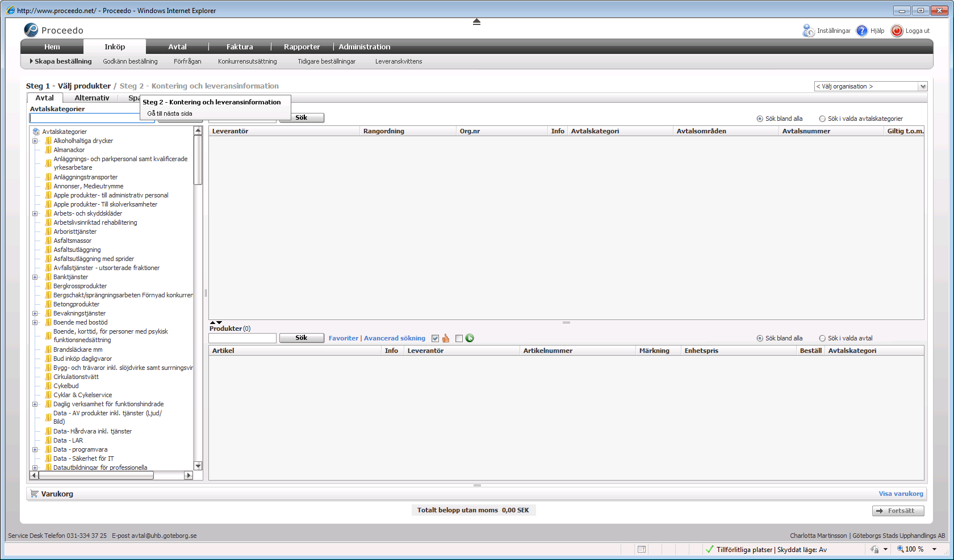Image resolution: width=954 pixels, height=560 pixels.
Task: Click the Betongprodukter folder icon
Action: [x=48, y=304]
